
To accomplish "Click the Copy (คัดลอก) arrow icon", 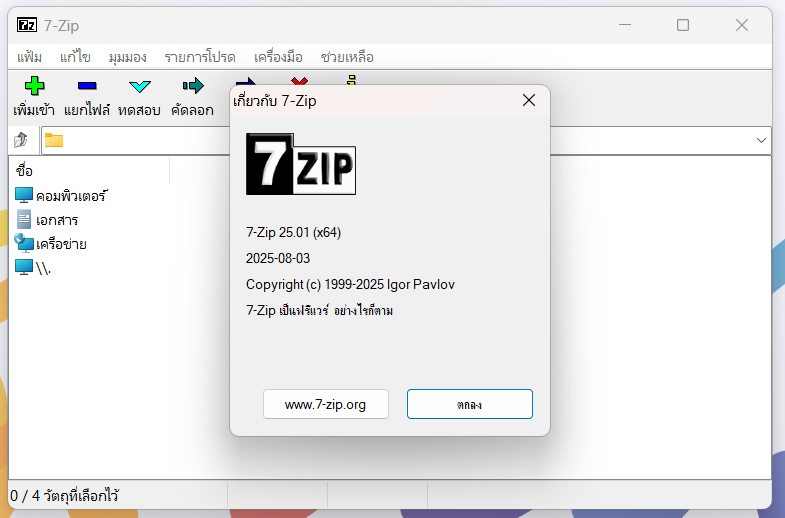I will tap(193, 87).
